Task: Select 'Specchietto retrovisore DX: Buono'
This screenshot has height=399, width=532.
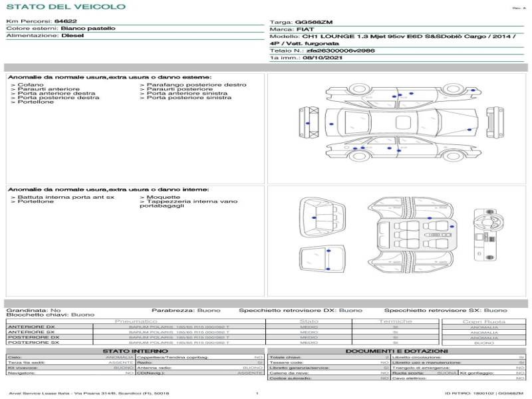Action: (x=301, y=311)
